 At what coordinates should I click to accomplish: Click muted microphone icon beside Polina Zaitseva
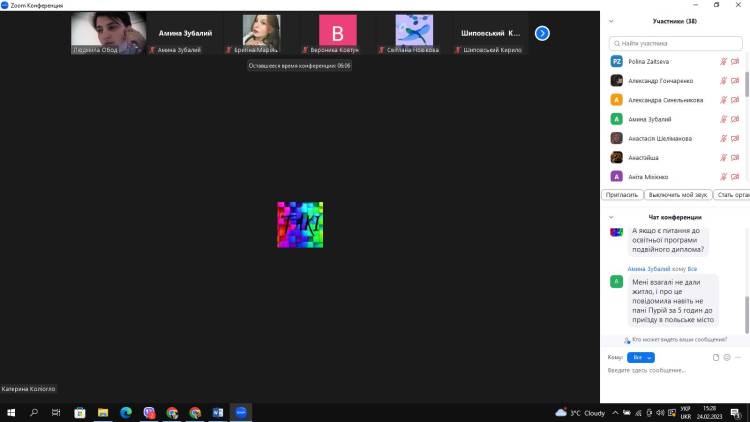(x=723, y=61)
